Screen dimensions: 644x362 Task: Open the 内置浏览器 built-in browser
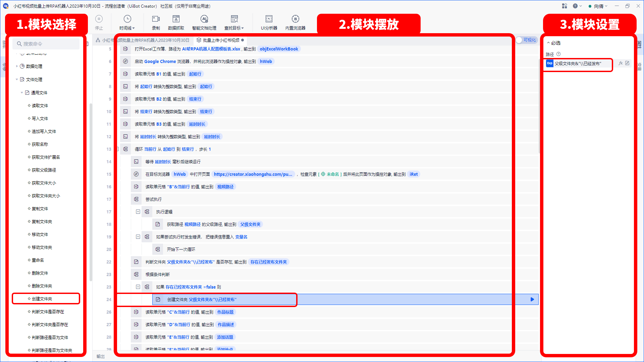click(295, 22)
